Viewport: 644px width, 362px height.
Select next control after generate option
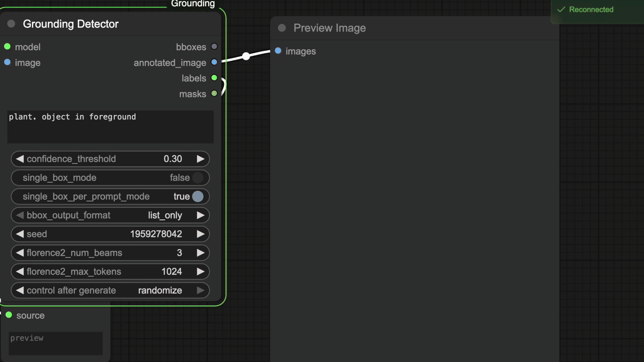pyautogui.click(x=201, y=290)
